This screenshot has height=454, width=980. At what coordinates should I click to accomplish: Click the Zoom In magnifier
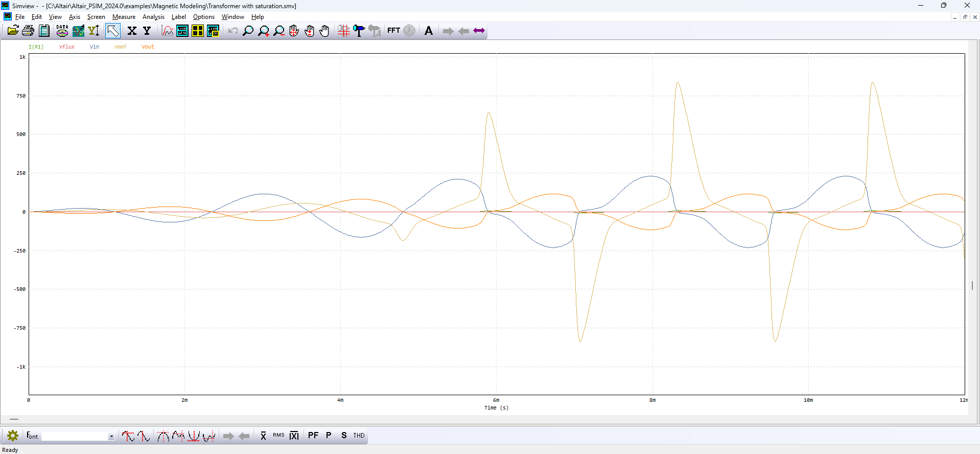point(264,31)
